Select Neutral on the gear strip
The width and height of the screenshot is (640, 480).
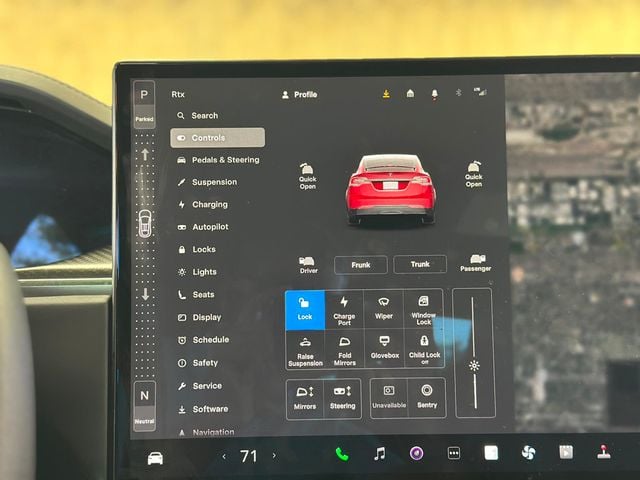144,405
